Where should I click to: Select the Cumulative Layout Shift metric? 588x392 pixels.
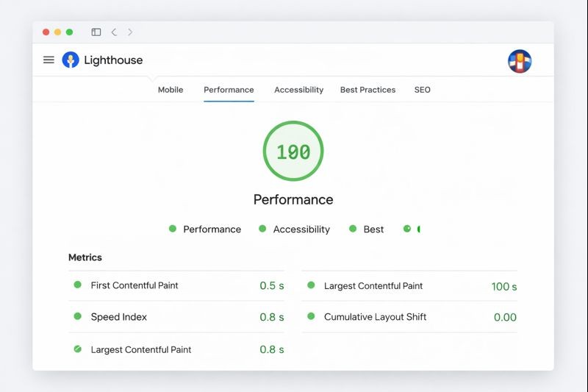tap(409, 317)
